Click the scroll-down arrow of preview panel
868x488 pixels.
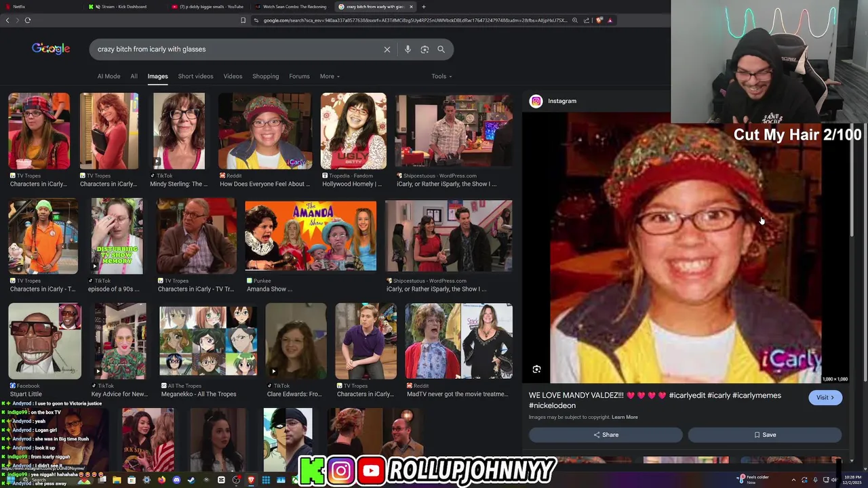tap(852, 462)
